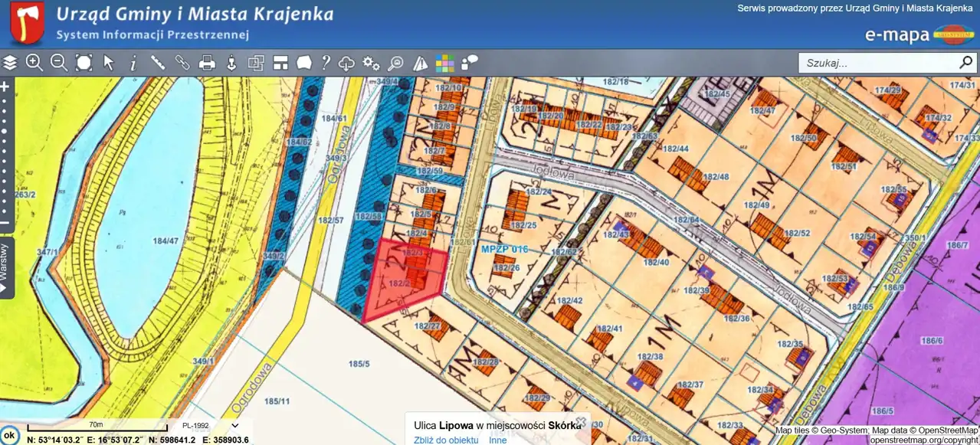Open the map layers stack icon

[x=10, y=63]
